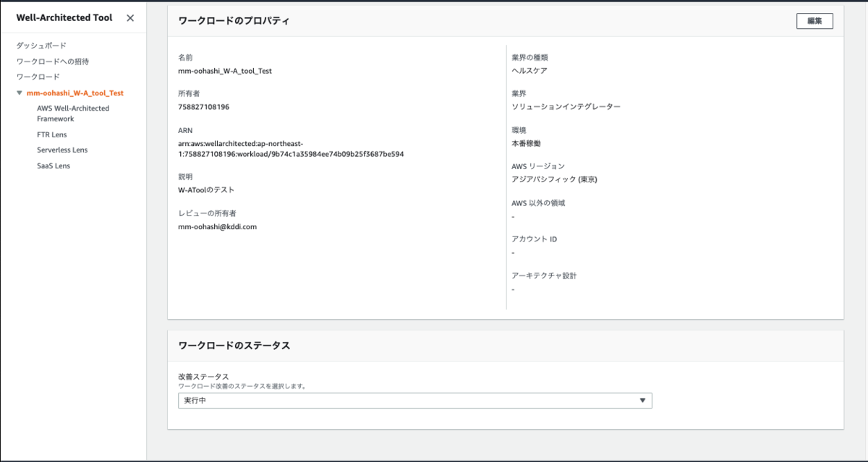The image size is (868, 462).
Task: Click the 本番稼働 environment value
Action: tap(526, 143)
